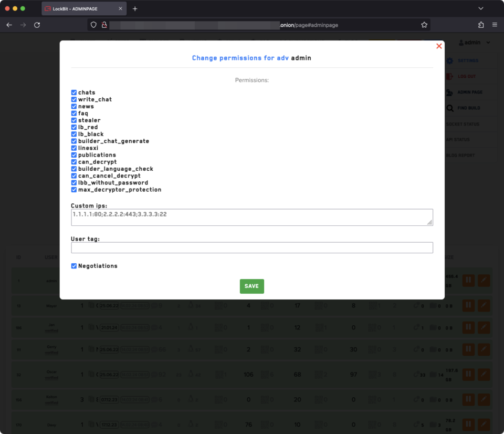Uncheck the chats permission
This screenshot has width=504, height=434.
pos(74,92)
